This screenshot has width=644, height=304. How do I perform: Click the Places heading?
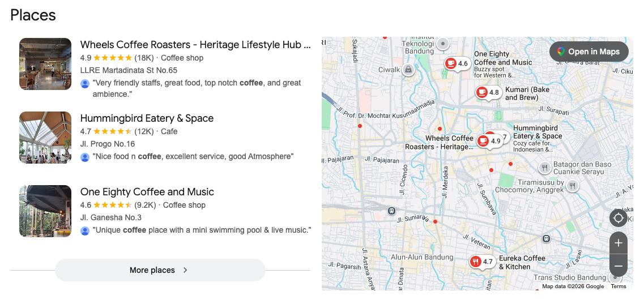coord(33,15)
